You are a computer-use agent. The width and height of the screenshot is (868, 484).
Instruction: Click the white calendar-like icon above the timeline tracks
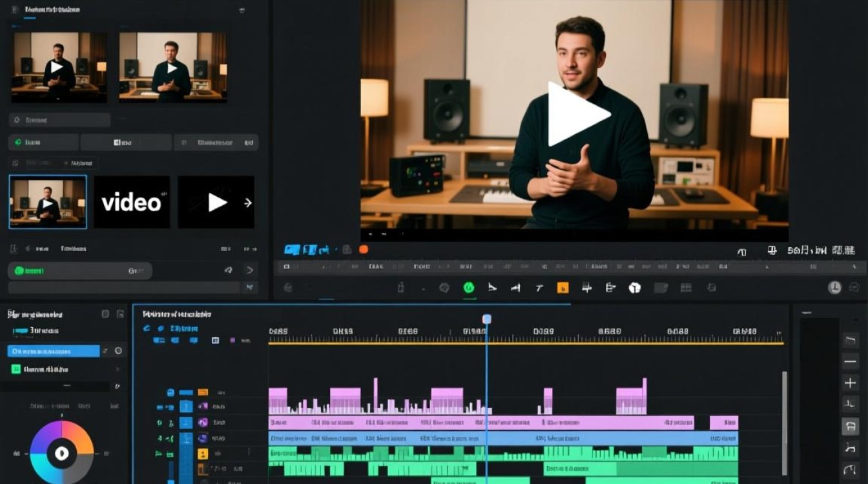(215, 340)
